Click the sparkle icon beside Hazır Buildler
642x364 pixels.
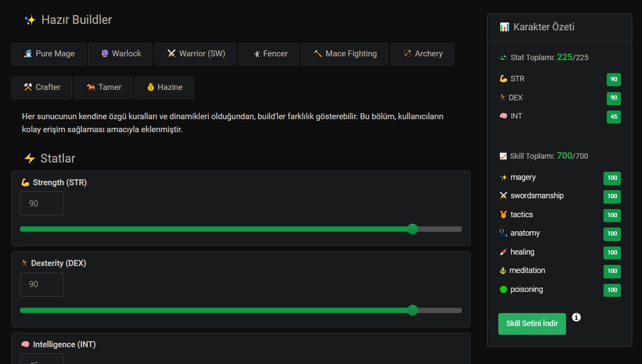point(30,20)
